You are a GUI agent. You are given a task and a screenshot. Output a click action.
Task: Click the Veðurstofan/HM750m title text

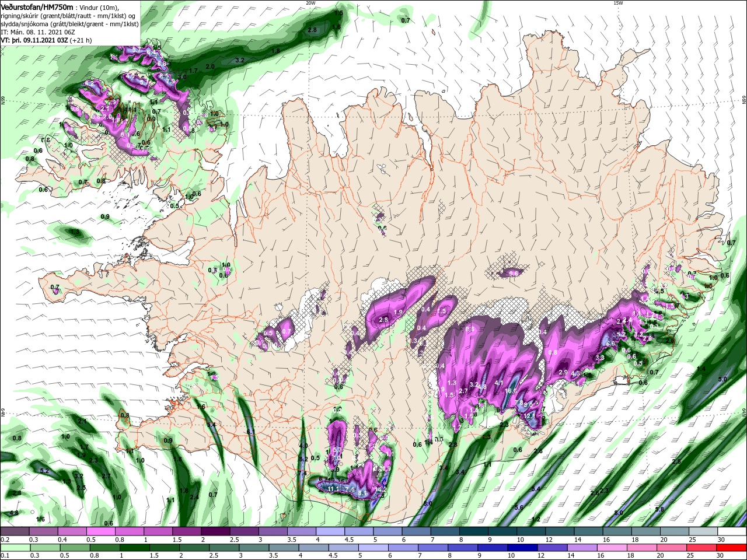pyautogui.click(x=37, y=6)
